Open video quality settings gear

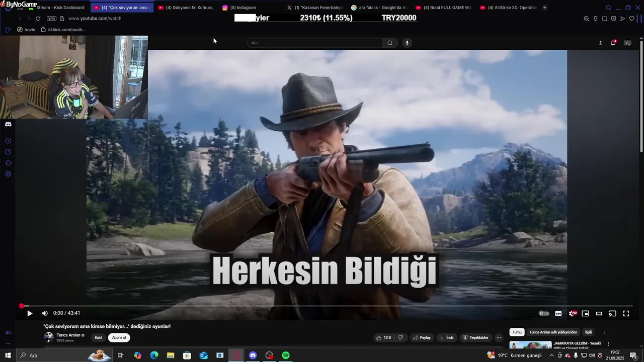572,313
